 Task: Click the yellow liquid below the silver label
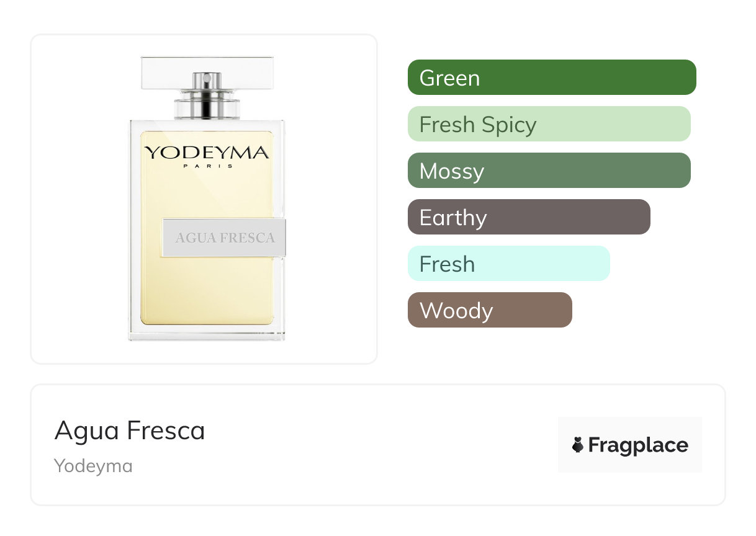point(207,292)
